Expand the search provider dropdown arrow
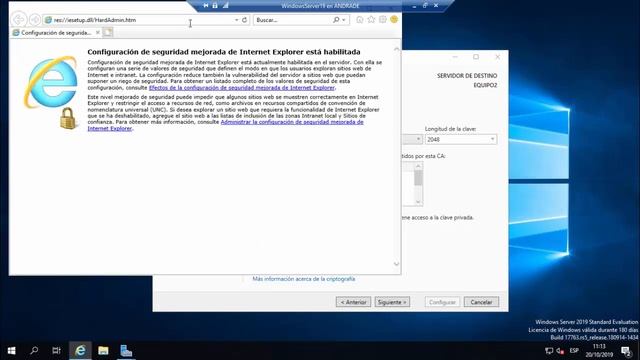640x360 pixels. coord(344,20)
